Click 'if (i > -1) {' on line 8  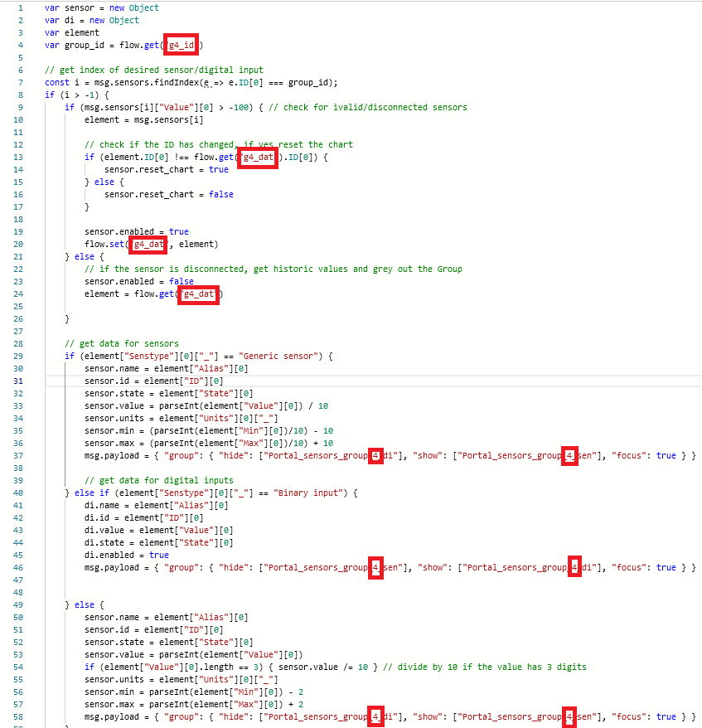coord(77,95)
